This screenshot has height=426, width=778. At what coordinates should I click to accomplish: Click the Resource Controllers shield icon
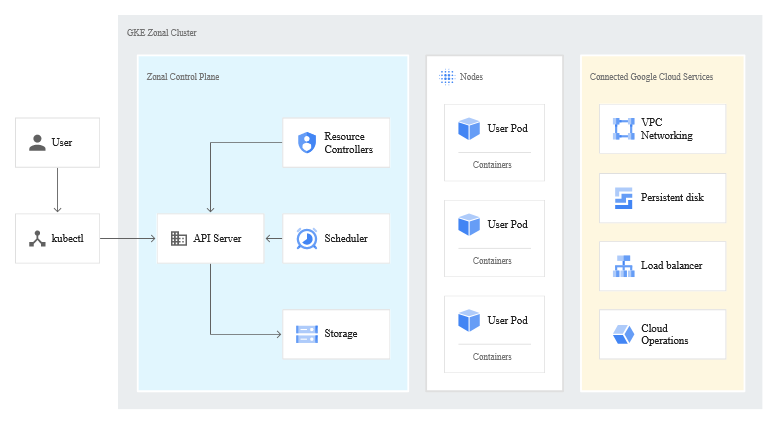pyautogui.click(x=307, y=143)
